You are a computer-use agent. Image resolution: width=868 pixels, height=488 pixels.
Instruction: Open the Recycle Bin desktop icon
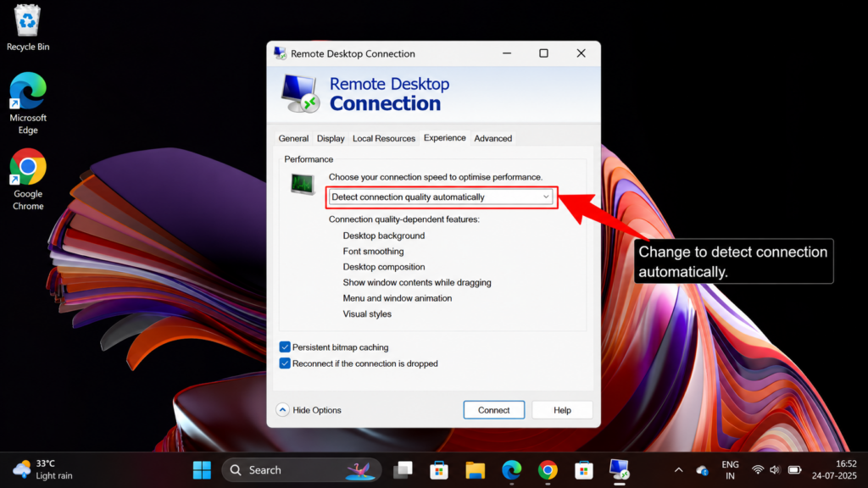[28, 28]
